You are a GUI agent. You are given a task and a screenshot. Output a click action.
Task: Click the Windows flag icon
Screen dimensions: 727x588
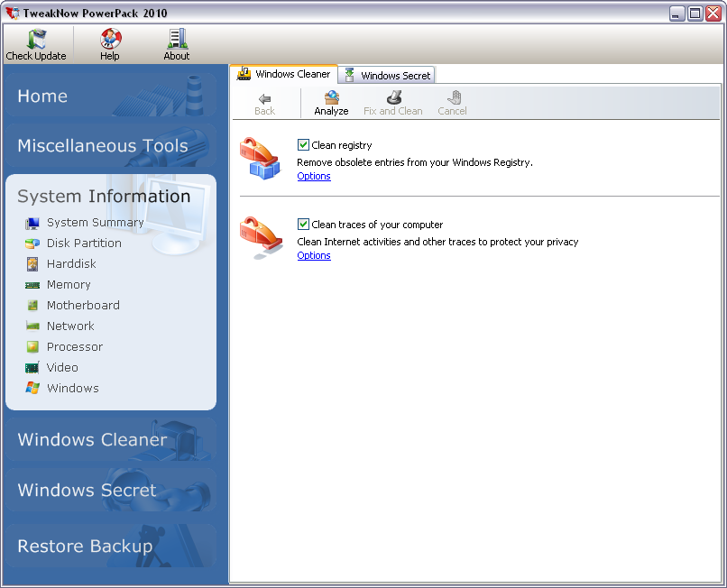pos(32,388)
